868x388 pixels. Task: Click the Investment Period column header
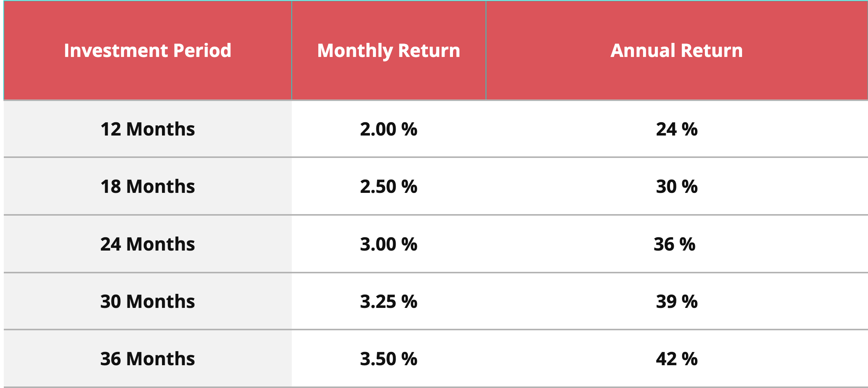click(148, 50)
